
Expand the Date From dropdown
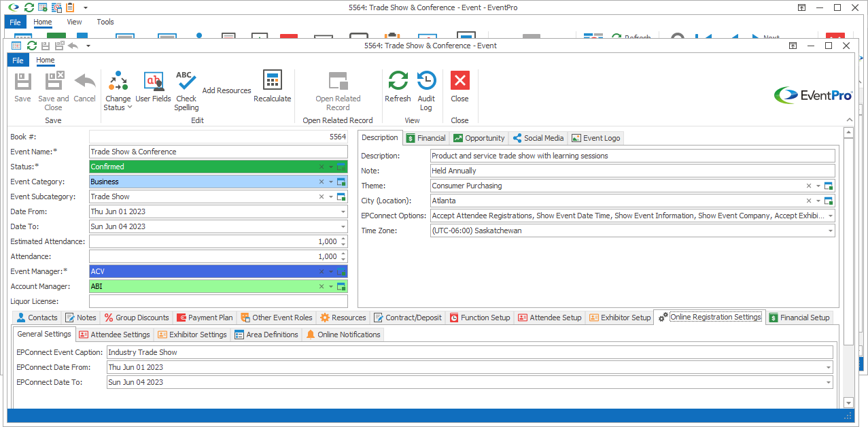tap(343, 211)
